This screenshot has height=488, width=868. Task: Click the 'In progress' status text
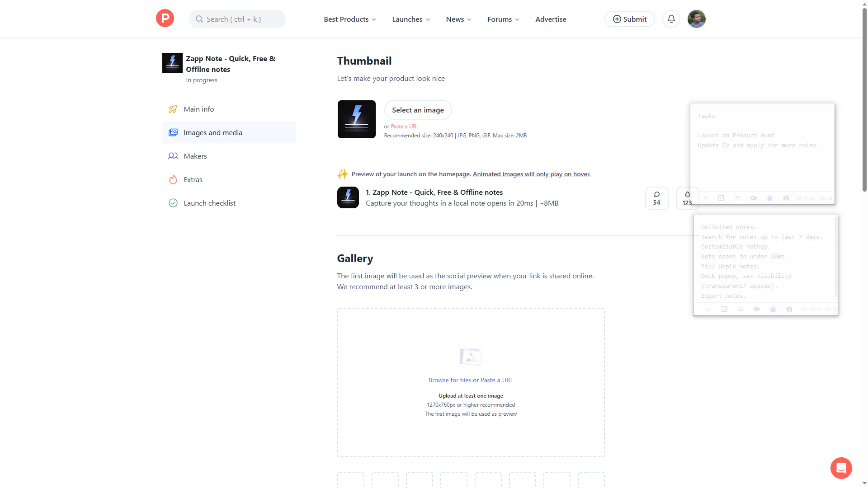tap(202, 80)
